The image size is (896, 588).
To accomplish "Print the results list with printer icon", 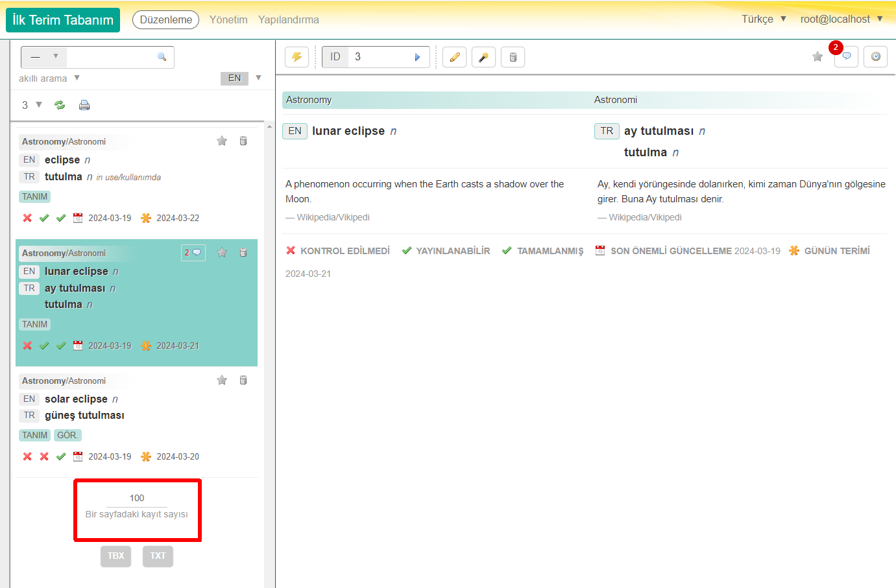I will [84, 105].
